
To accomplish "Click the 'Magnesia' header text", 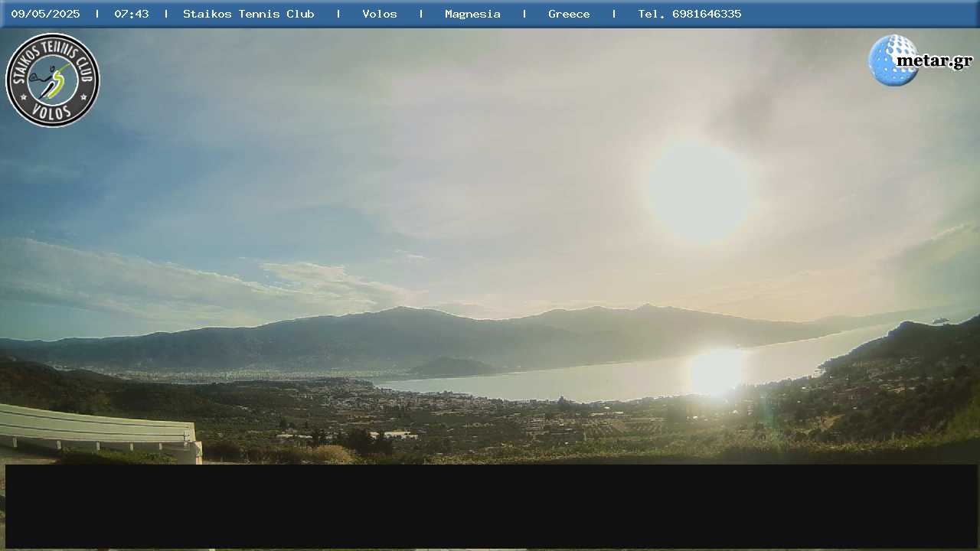I will [x=472, y=14].
